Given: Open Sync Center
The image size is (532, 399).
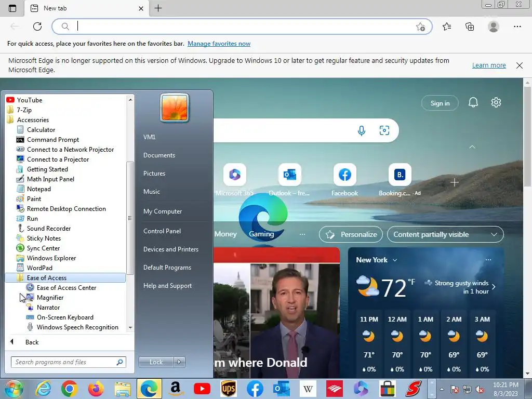Looking at the screenshot, I should 43,248.
